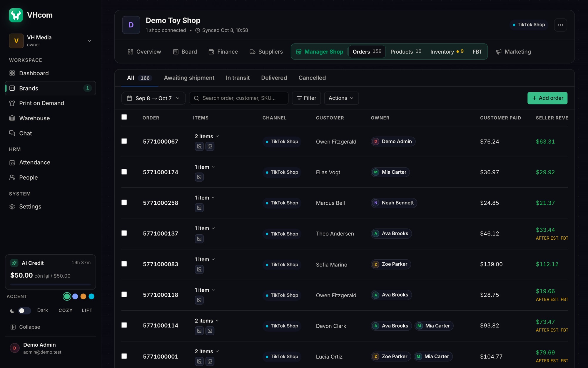This screenshot has height=368, width=588.
Task: Click the Finance wallet icon
Action: [211, 52]
